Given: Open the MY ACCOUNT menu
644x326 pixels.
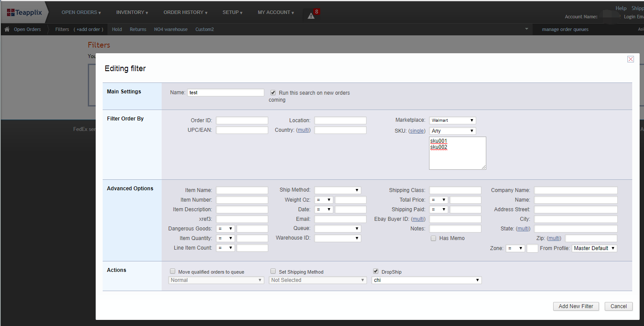Looking at the screenshot, I should tap(276, 12).
